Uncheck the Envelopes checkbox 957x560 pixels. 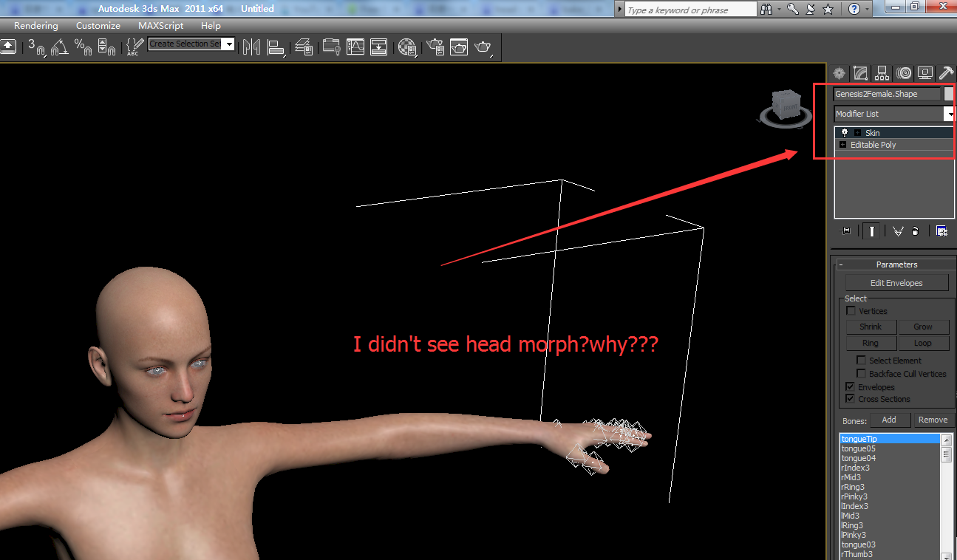pyautogui.click(x=851, y=387)
